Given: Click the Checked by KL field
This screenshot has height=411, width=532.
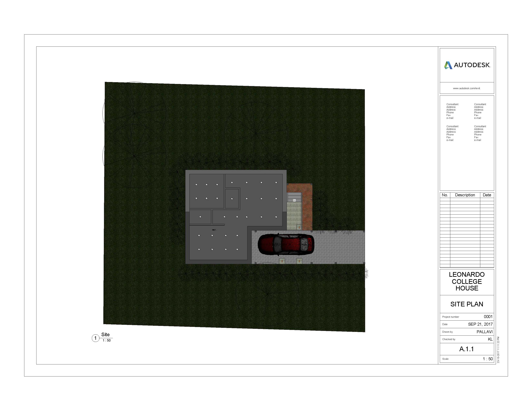Looking at the screenshot, I should 490,339.
